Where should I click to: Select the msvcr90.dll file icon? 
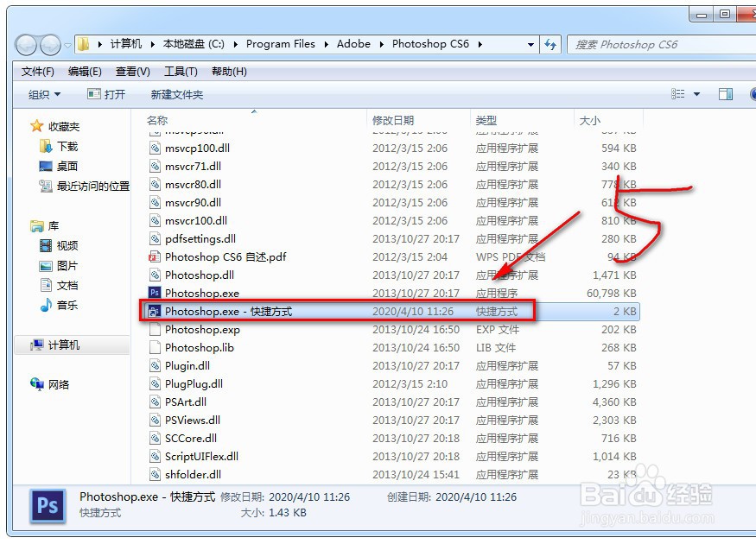[155, 202]
